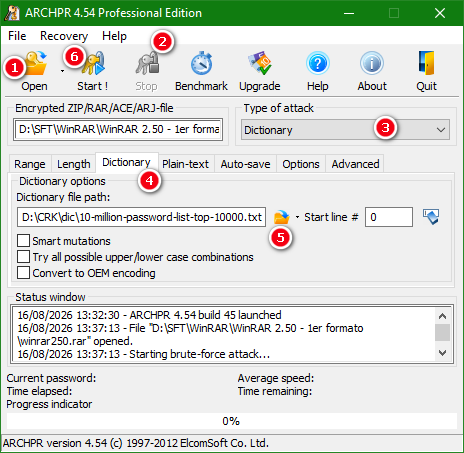Enable all upper/lower case combinations
The image size is (464, 453).
coord(23,257)
